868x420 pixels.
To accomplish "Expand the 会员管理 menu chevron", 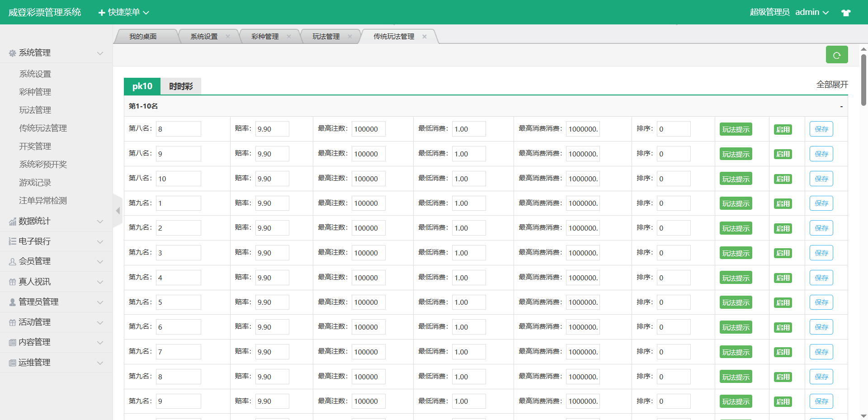I will (x=100, y=262).
